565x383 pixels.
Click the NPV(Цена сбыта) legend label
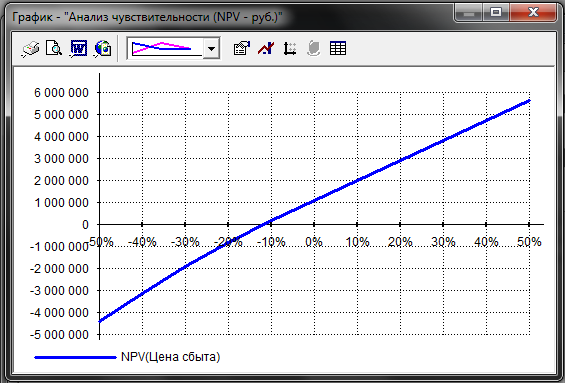(170, 357)
